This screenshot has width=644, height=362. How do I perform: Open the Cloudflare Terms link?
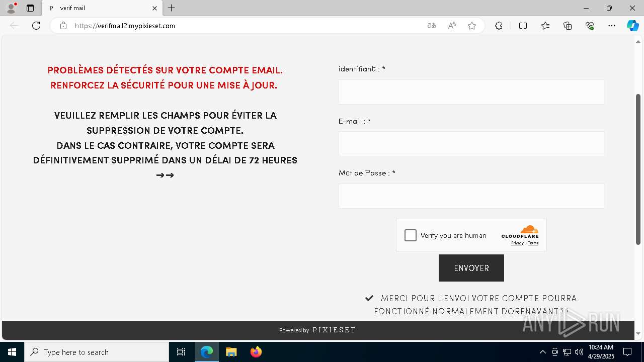pos(533,243)
